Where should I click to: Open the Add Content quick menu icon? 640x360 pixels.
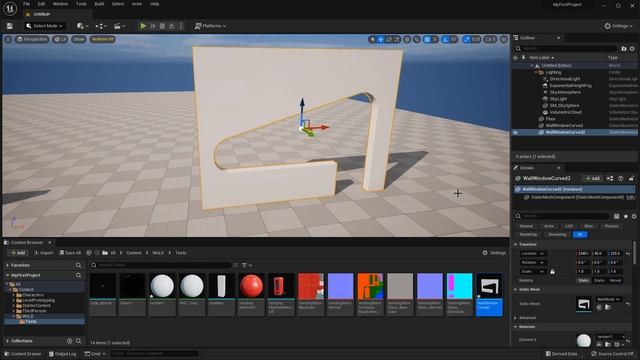(x=82, y=26)
